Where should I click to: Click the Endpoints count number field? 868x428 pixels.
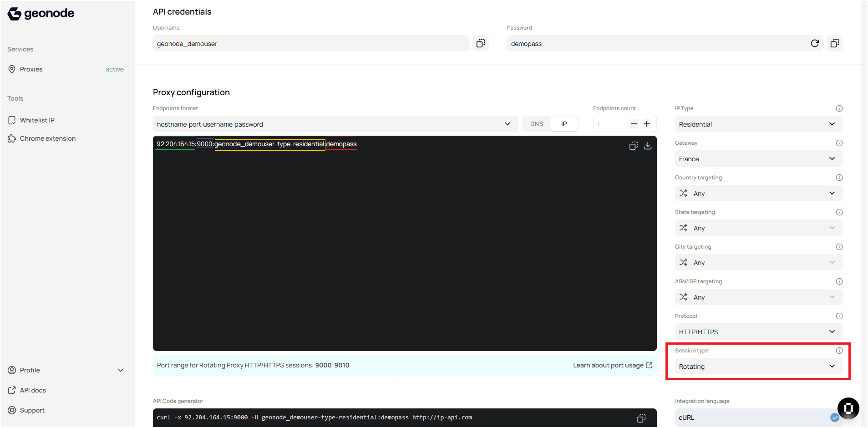(x=611, y=124)
